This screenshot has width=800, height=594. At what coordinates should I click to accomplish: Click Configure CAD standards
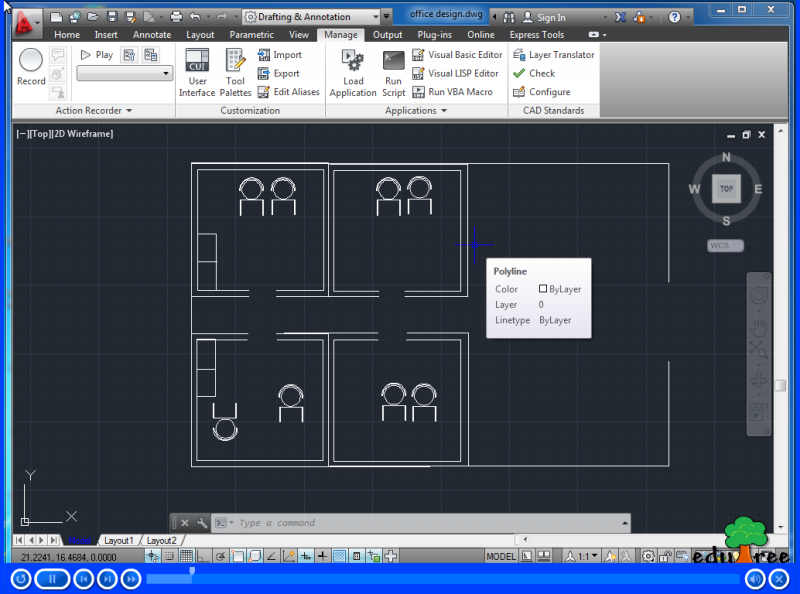click(542, 92)
